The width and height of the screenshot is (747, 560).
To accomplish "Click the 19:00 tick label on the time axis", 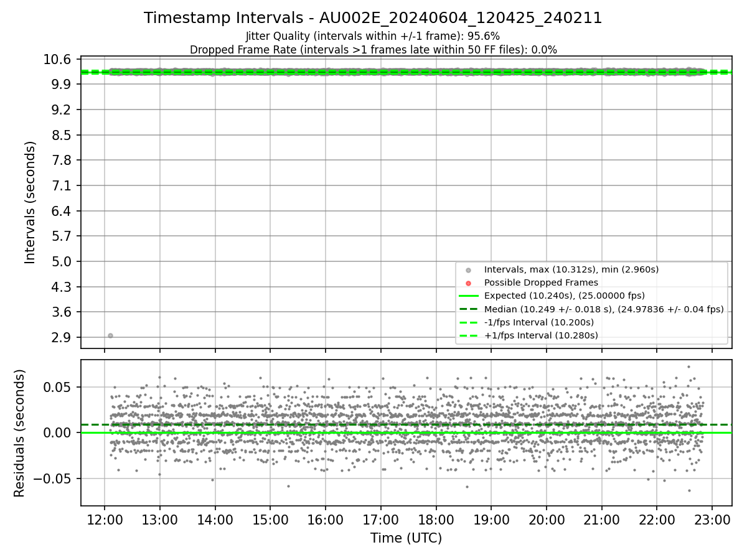I will click(491, 520).
